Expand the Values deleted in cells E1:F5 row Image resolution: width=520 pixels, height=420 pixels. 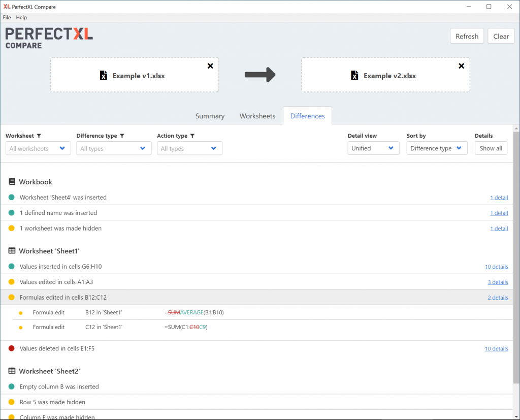tap(256, 348)
